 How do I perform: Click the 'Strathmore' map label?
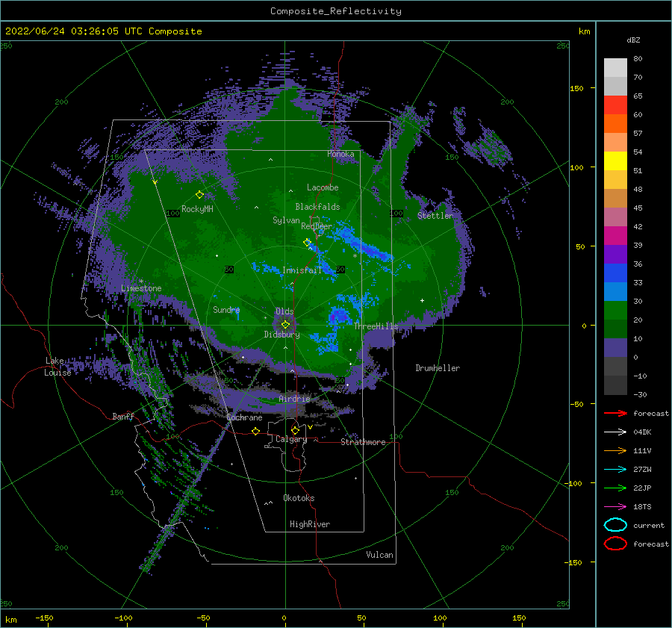(363, 442)
